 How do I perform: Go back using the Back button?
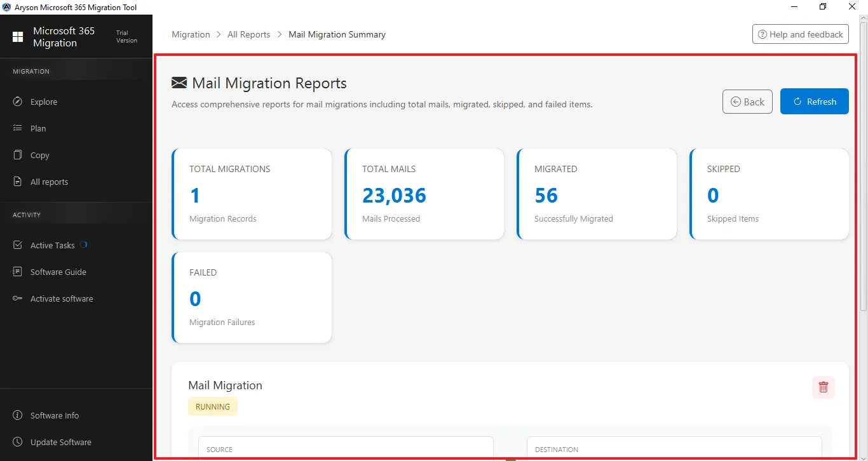coord(747,102)
